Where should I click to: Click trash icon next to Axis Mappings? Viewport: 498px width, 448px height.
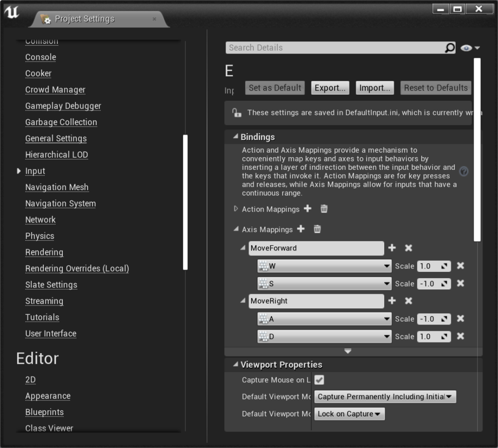tap(317, 229)
